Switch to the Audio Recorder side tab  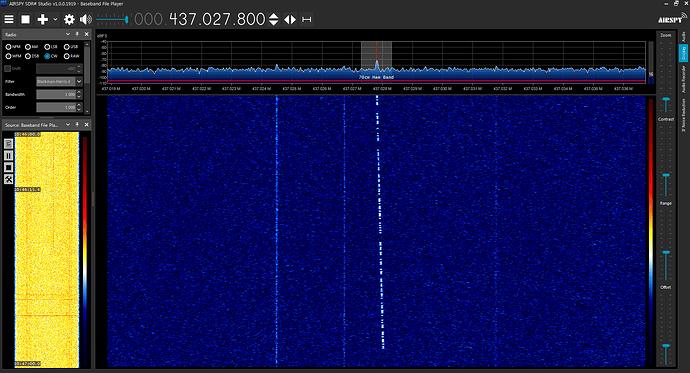click(x=683, y=79)
